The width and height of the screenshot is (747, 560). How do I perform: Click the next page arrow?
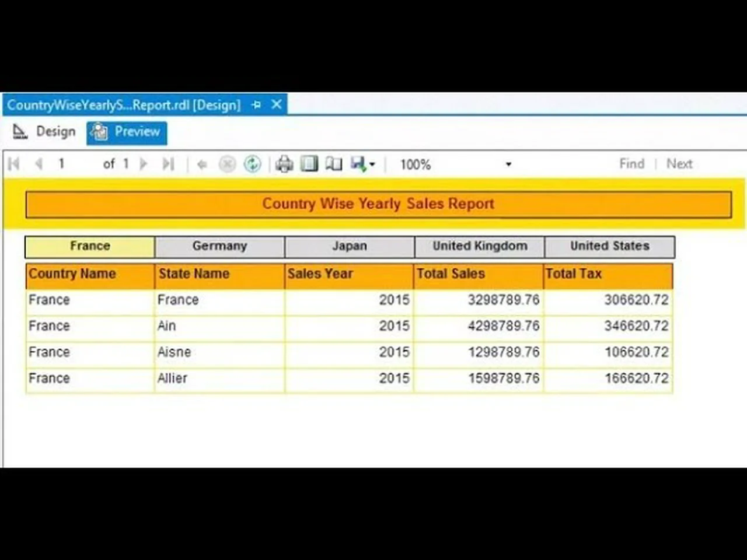point(144,164)
